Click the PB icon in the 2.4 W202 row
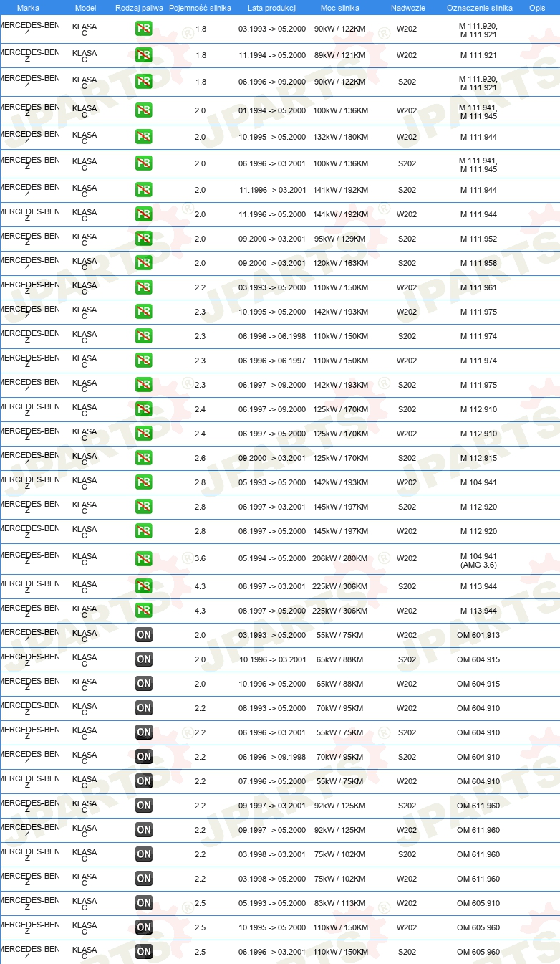Image resolution: width=560 pixels, height=964 pixels. tap(144, 434)
